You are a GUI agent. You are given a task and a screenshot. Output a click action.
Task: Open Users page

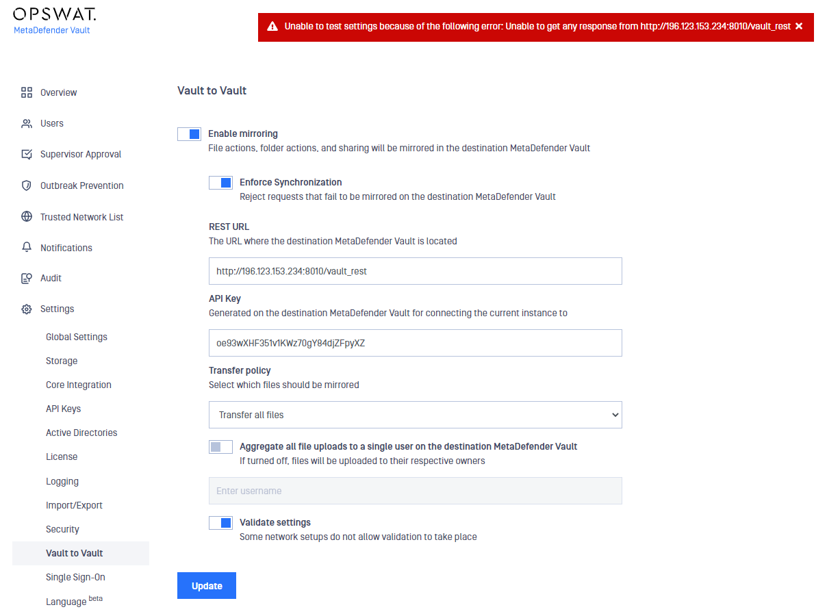[x=51, y=123]
